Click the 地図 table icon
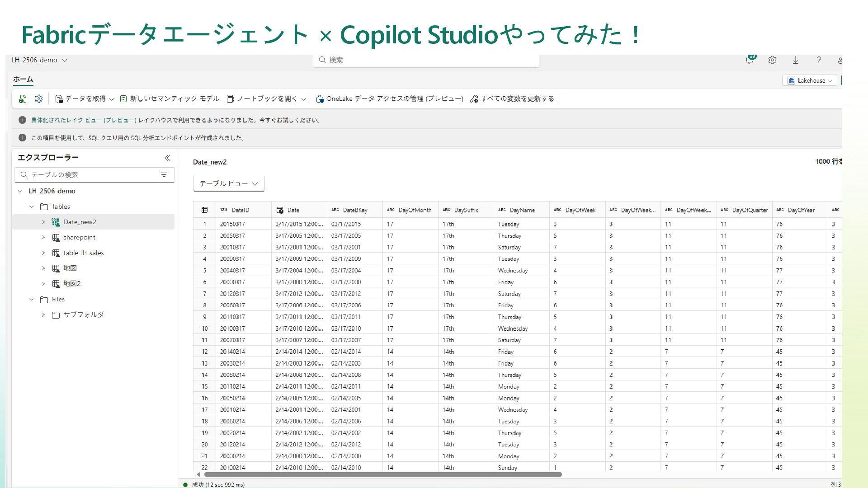The height and width of the screenshot is (488, 868). coord(56,268)
